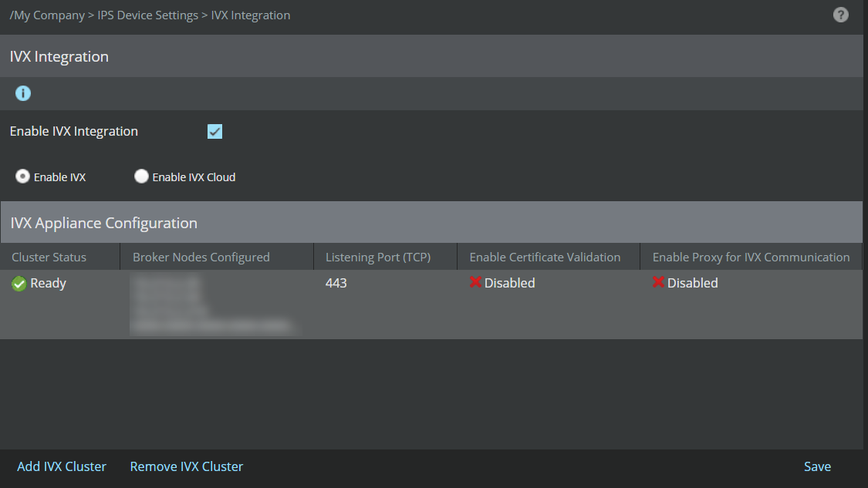Click Disabled text under Proxy for IVX Communication
Screen dimensions: 868x488
[693, 283]
